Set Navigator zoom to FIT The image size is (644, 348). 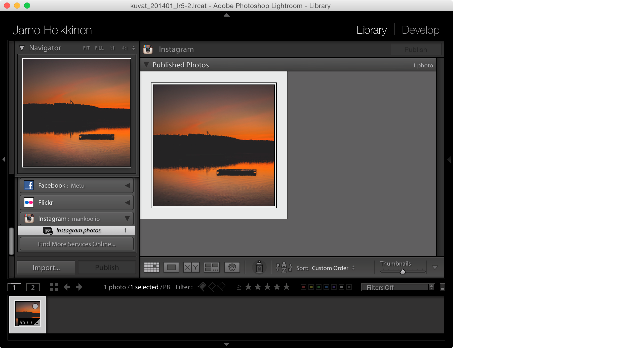pos(86,48)
